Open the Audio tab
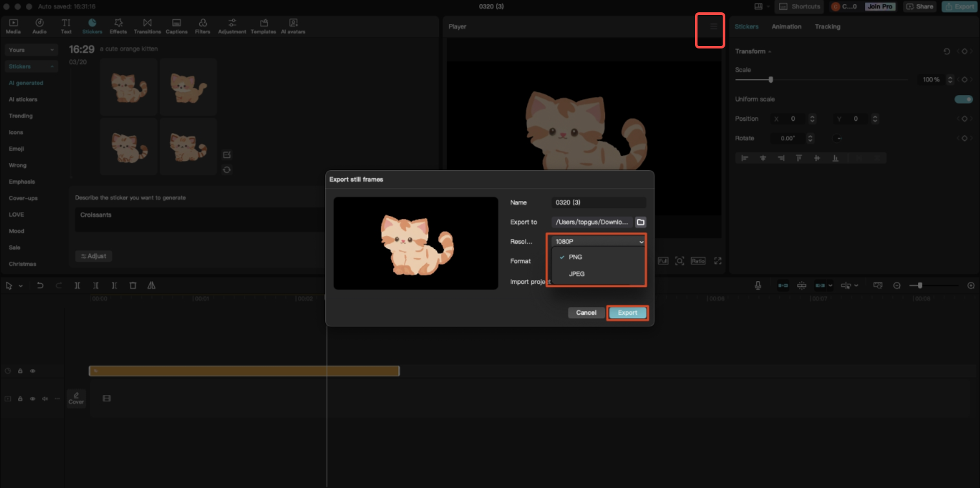The height and width of the screenshot is (488, 980). (39, 26)
